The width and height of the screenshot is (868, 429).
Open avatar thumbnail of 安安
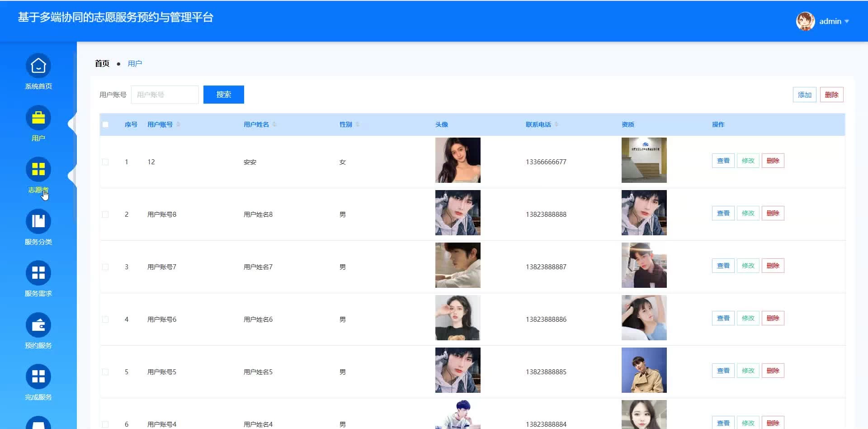click(458, 160)
